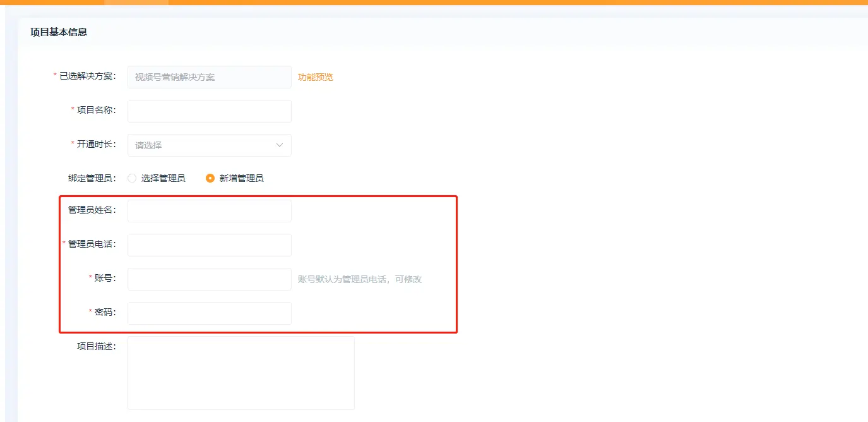Click inside the 项目描述 text area
The height and width of the screenshot is (422, 868).
(241, 373)
